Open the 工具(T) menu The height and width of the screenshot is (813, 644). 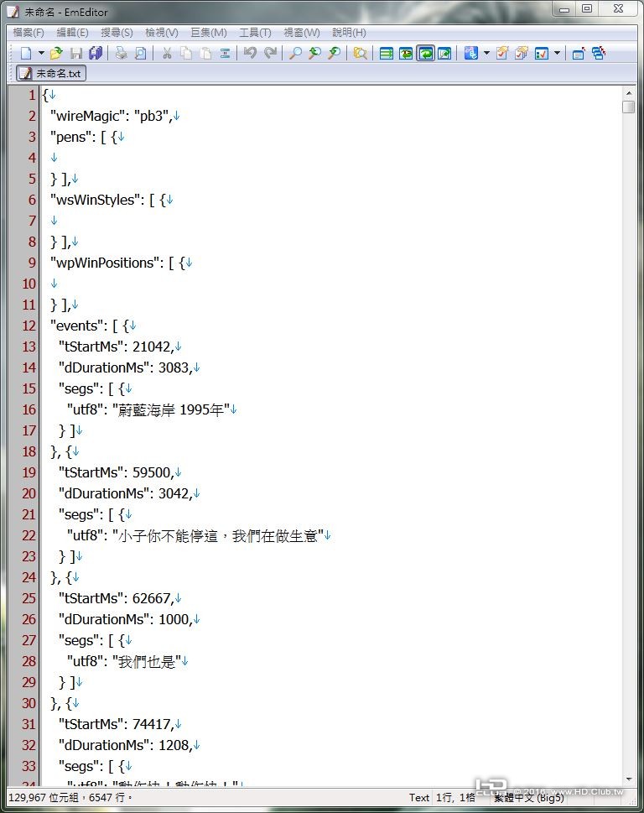click(x=255, y=33)
